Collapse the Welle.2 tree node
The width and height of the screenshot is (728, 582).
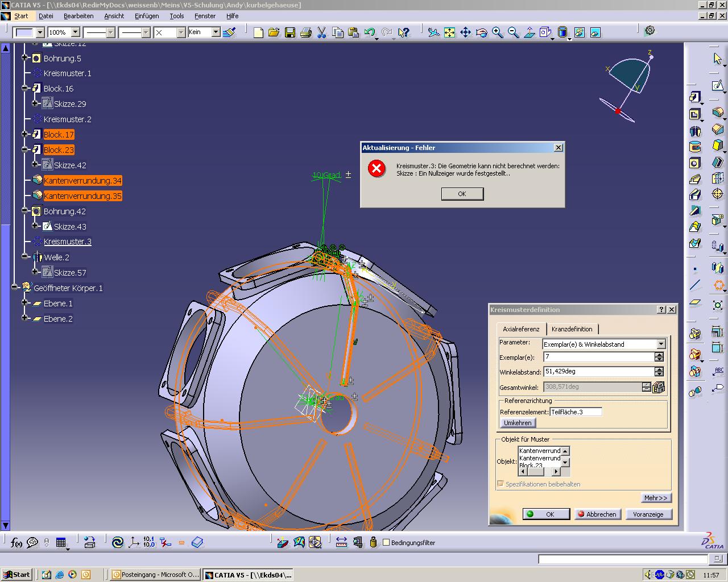25,257
